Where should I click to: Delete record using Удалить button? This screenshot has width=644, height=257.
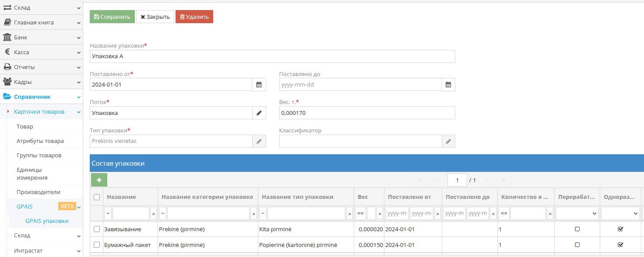(x=194, y=16)
